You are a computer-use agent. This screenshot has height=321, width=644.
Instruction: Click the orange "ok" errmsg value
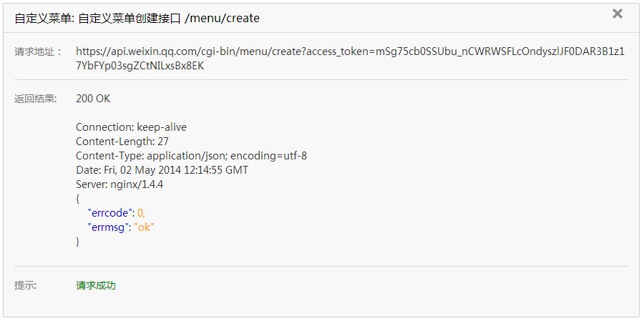click(x=143, y=227)
